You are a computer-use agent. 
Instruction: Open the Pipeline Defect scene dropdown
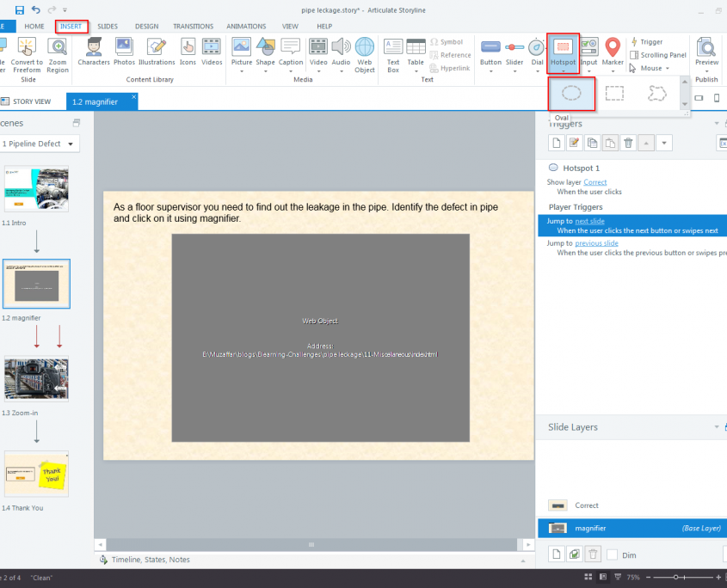tap(40, 144)
